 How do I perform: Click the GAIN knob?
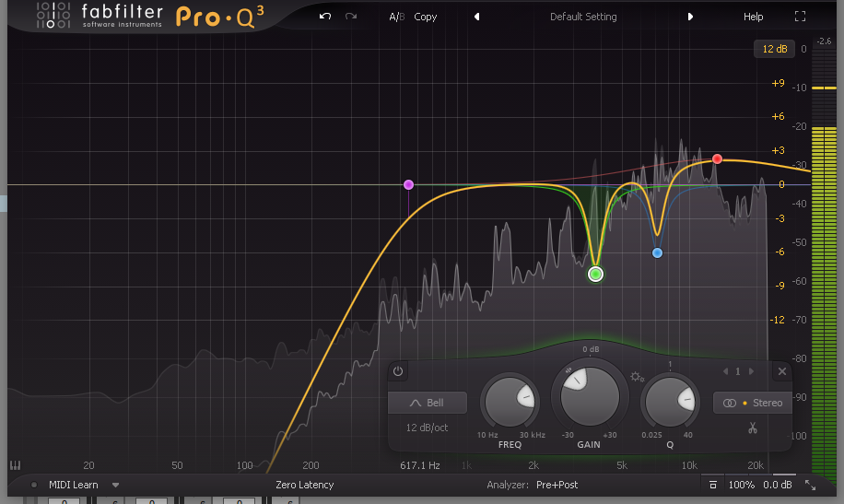(590, 396)
